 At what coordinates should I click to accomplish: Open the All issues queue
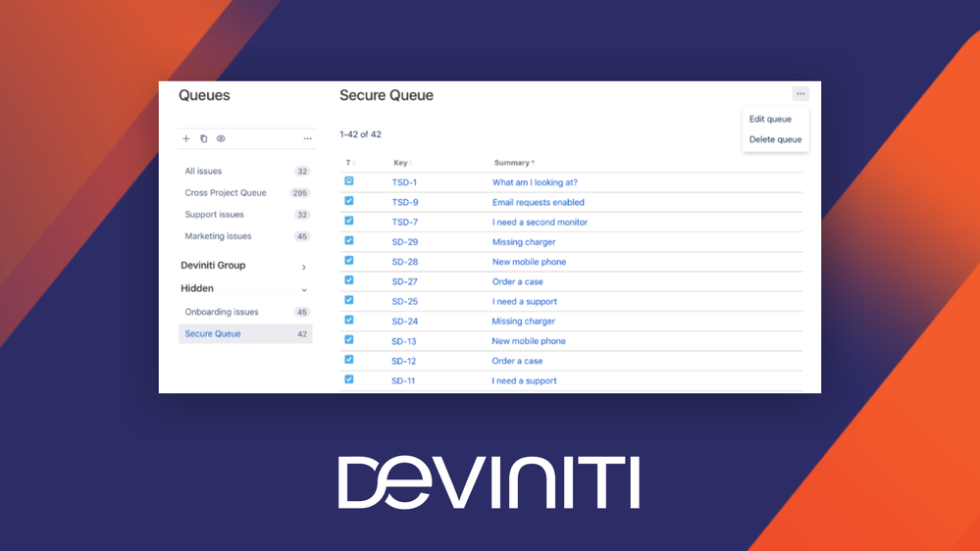(245, 172)
